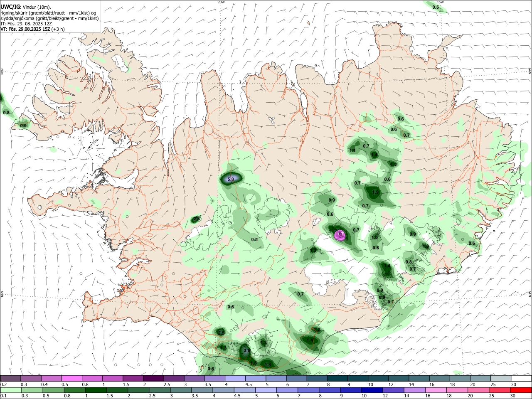Choose the deep blue 10 mm rain swatch

372,390
